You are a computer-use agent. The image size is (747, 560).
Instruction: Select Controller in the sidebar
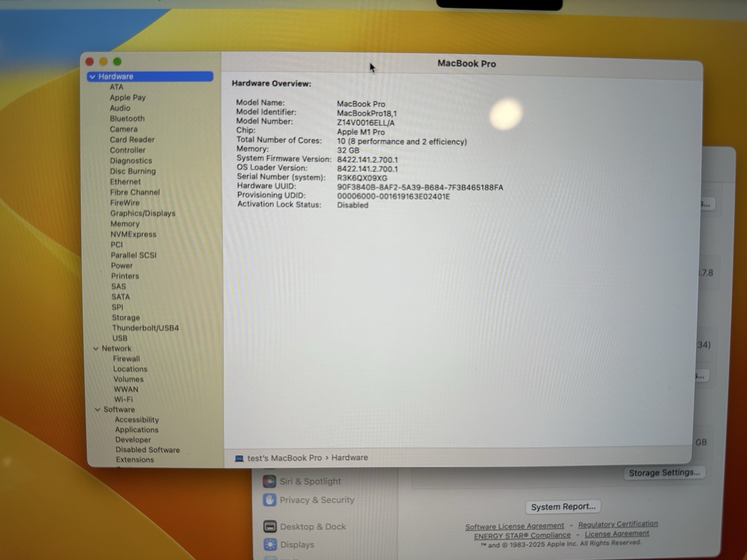pyautogui.click(x=127, y=150)
